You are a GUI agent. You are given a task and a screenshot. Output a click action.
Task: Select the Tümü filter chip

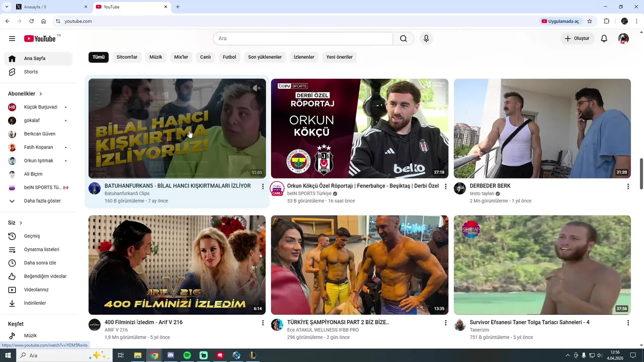click(x=99, y=57)
